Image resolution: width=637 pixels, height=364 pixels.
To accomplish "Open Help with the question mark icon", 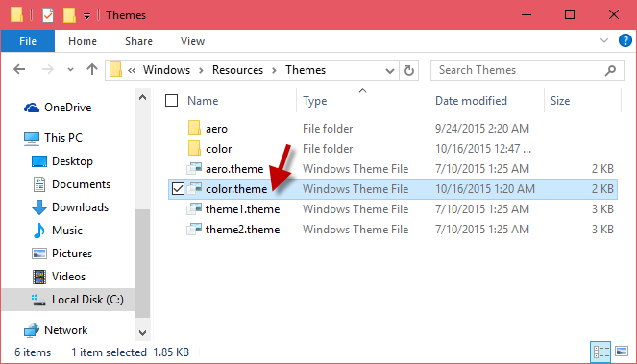I will [x=625, y=40].
